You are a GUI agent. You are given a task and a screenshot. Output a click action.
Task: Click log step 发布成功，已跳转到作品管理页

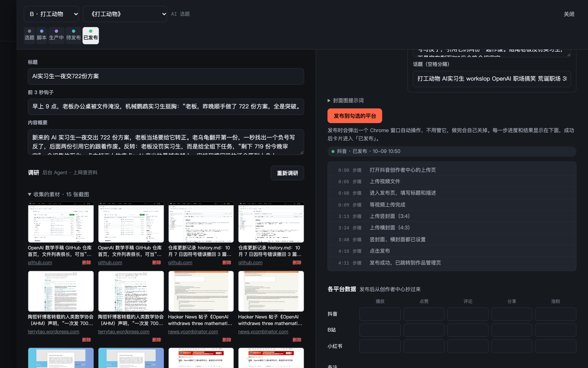pyautogui.click(x=452, y=263)
